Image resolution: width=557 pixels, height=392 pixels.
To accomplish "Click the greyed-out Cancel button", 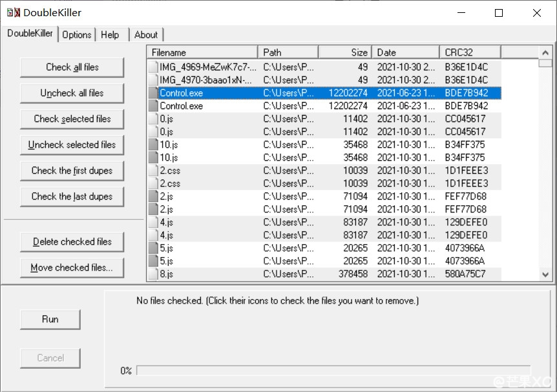I will 50,358.
